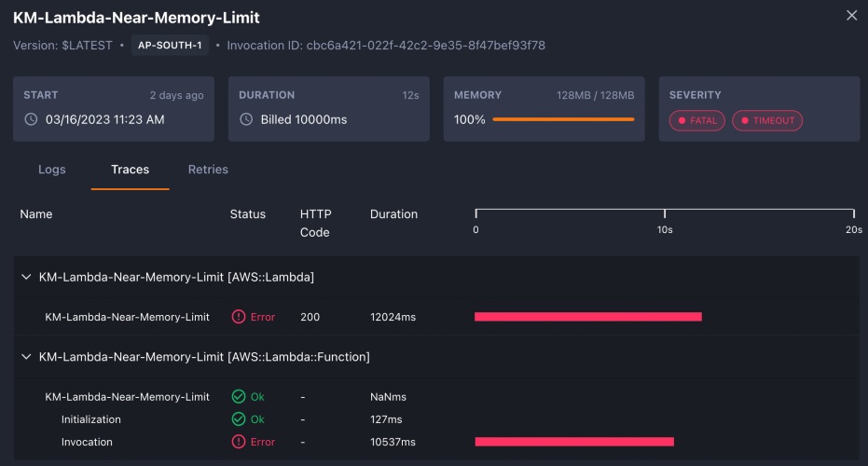The width and height of the screenshot is (868, 466).
Task: Click the Name column header
Action: point(36,214)
